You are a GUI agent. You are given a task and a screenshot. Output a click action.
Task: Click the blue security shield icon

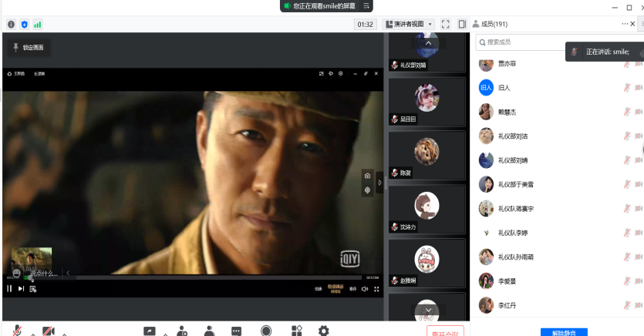pyautogui.click(x=24, y=25)
